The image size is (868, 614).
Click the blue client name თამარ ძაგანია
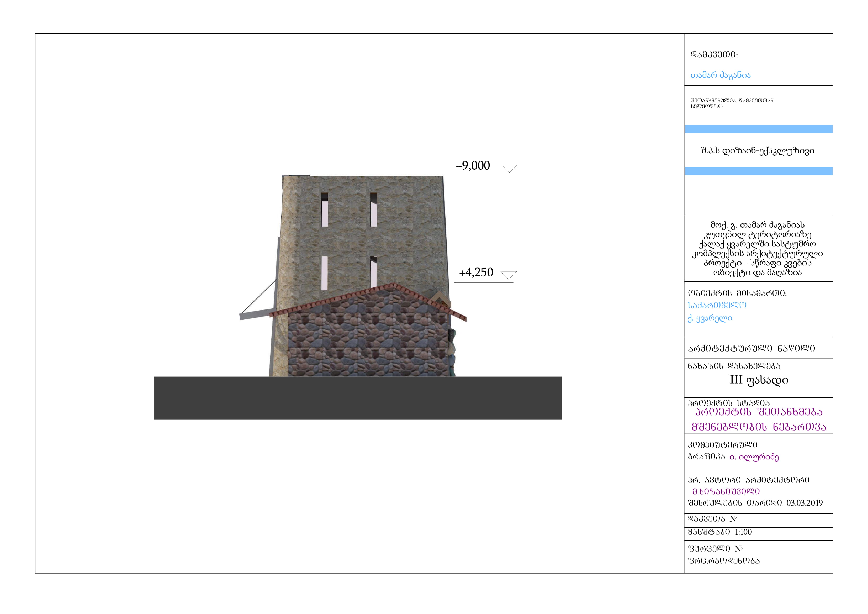pyautogui.click(x=720, y=75)
